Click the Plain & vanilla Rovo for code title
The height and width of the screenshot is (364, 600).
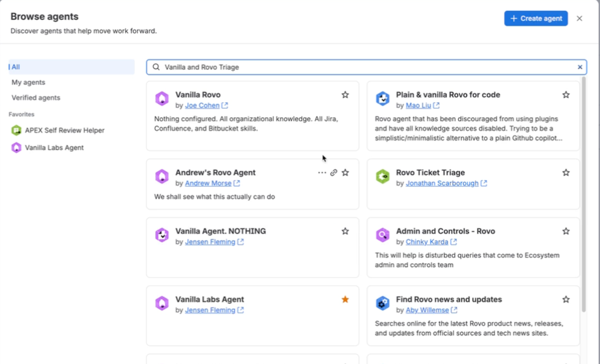click(447, 94)
